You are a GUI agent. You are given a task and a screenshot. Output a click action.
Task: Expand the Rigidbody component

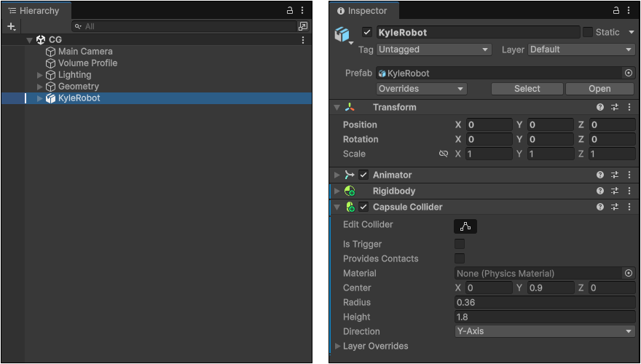[x=337, y=191]
